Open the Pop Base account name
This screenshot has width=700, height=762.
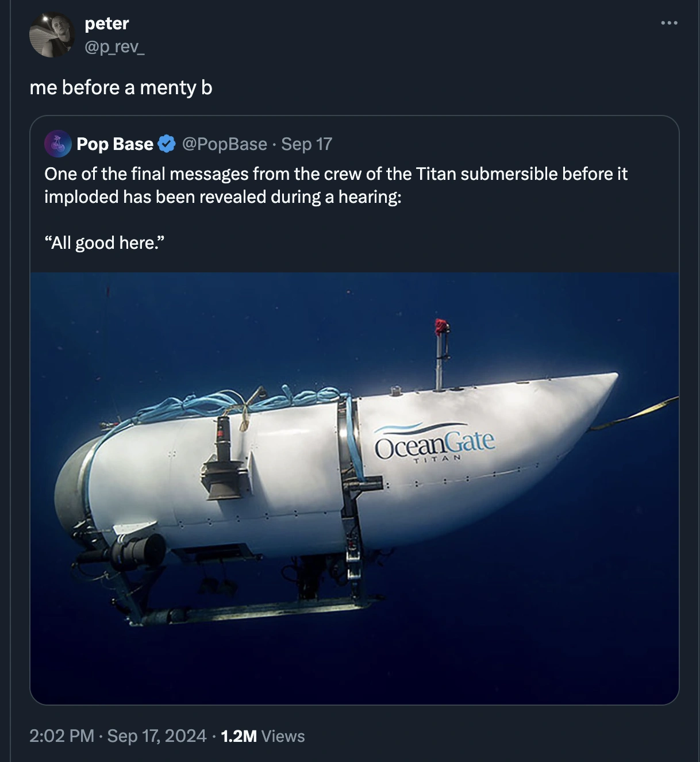point(115,144)
